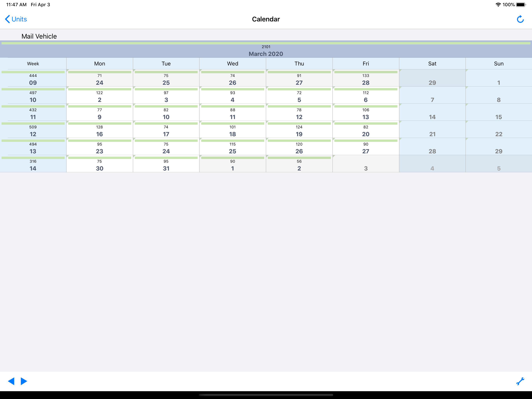Open week 09 summary with 444
Screen dimensions: 532x399
coord(33,78)
